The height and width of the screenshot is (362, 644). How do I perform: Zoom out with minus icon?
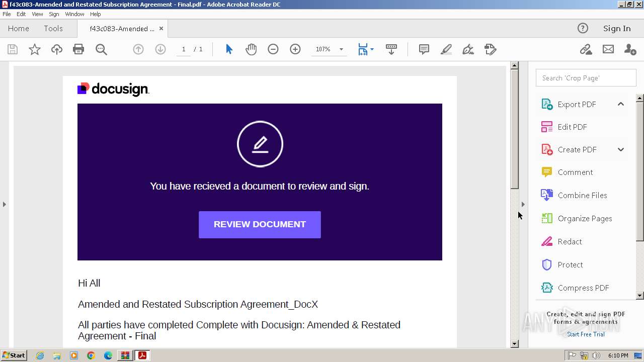[273, 49]
